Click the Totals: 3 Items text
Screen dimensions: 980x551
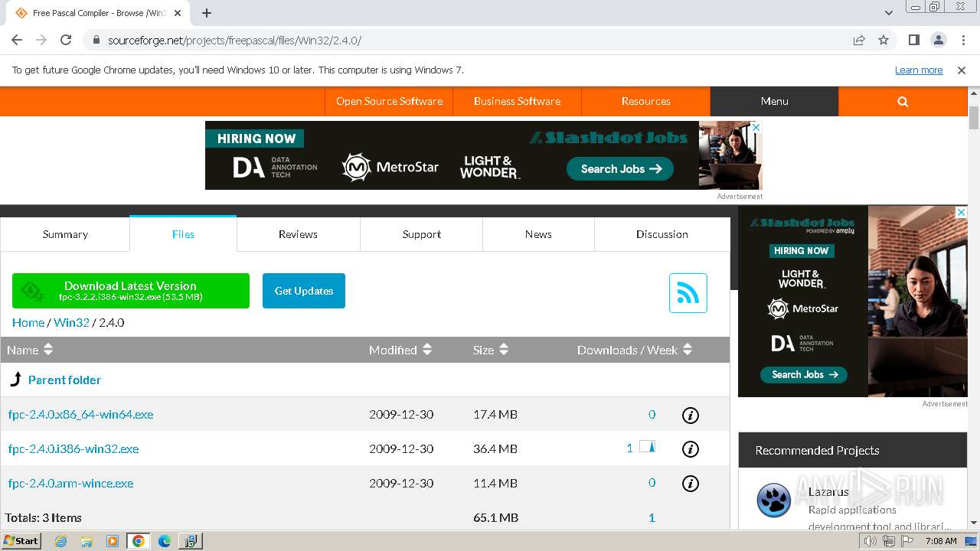(x=44, y=517)
